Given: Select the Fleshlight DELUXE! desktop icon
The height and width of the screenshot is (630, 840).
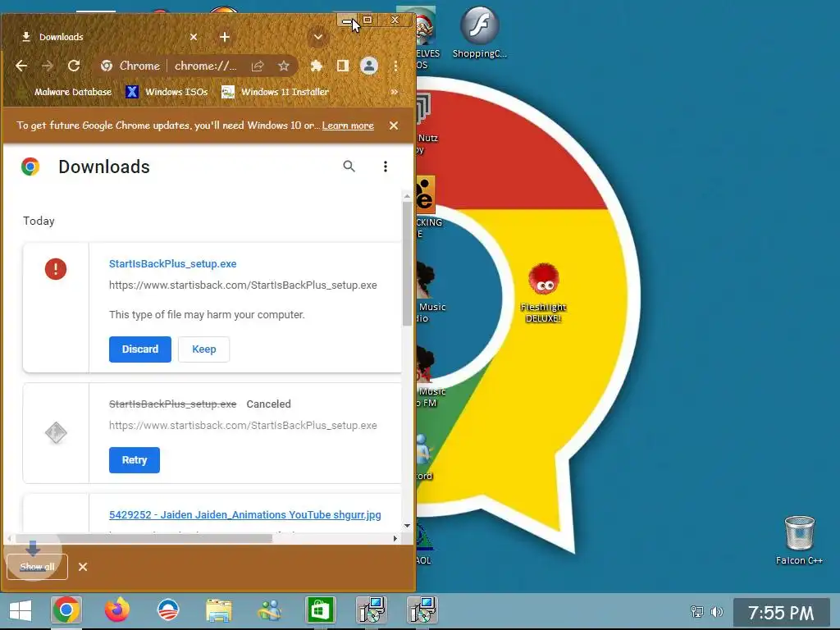Looking at the screenshot, I should (x=543, y=293).
